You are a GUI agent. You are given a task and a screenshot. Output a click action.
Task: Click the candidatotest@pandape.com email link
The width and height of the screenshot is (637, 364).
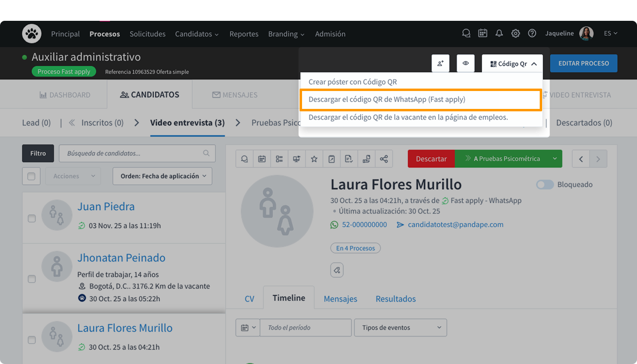455,225
